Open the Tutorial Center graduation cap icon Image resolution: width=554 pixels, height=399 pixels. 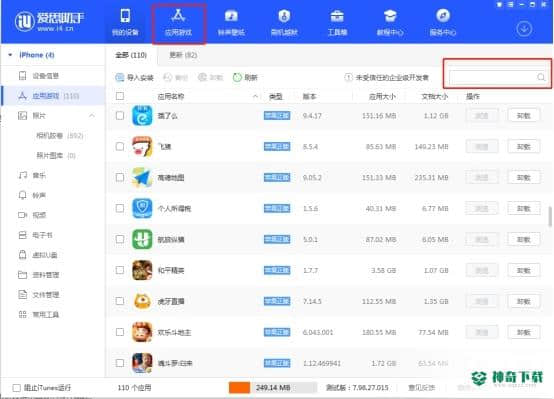(390, 16)
